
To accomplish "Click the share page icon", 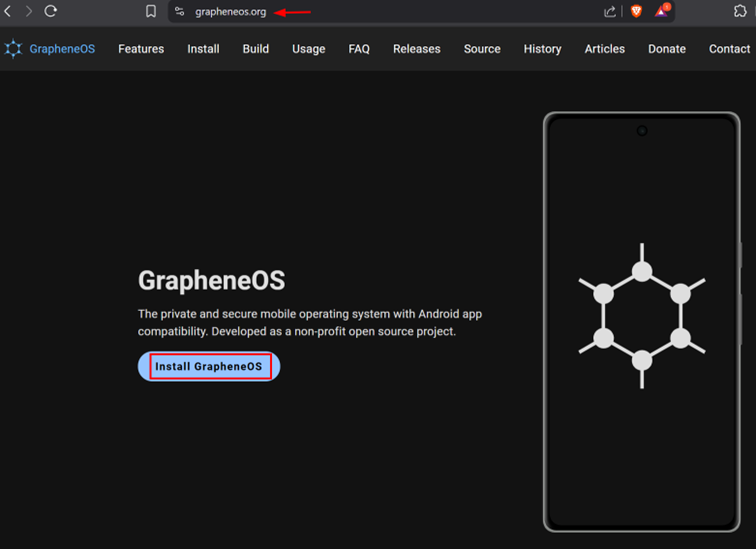I will pos(610,12).
